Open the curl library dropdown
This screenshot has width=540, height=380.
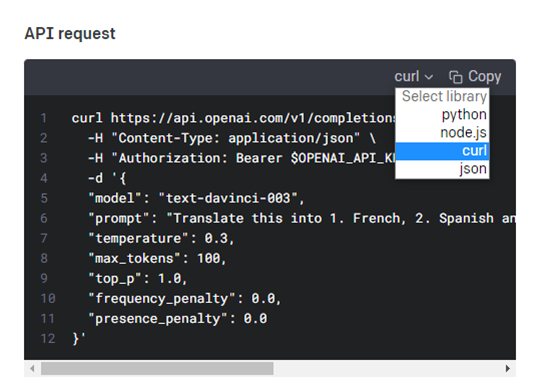tap(414, 76)
